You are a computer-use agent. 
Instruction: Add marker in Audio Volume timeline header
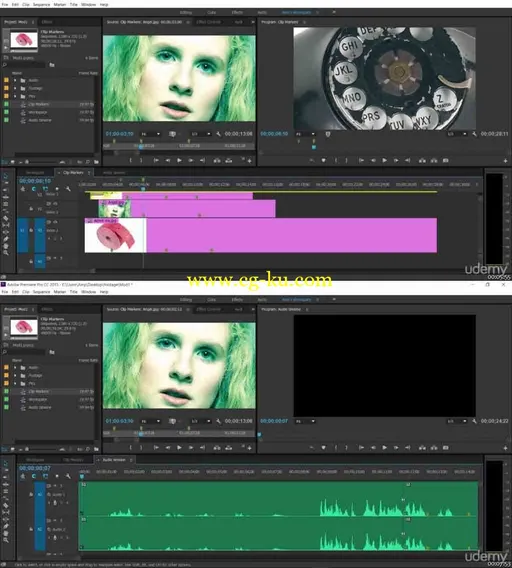tap(57, 476)
